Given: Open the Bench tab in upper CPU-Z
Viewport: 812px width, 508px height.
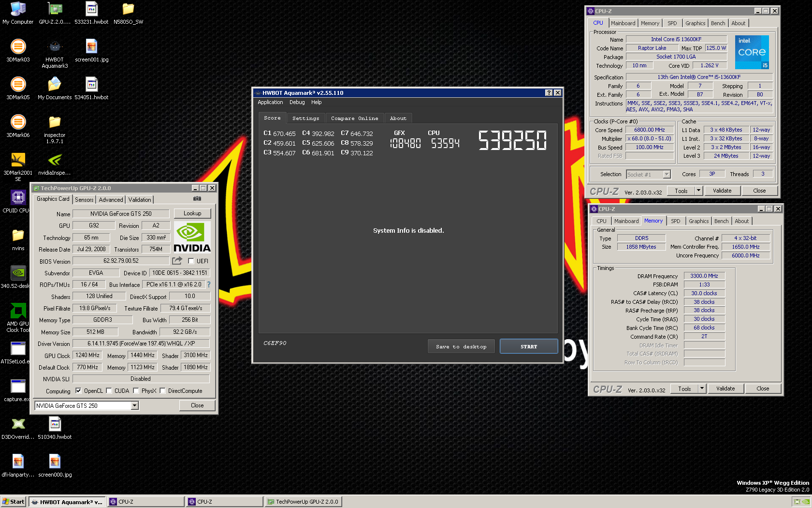Looking at the screenshot, I should click(x=718, y=23).
